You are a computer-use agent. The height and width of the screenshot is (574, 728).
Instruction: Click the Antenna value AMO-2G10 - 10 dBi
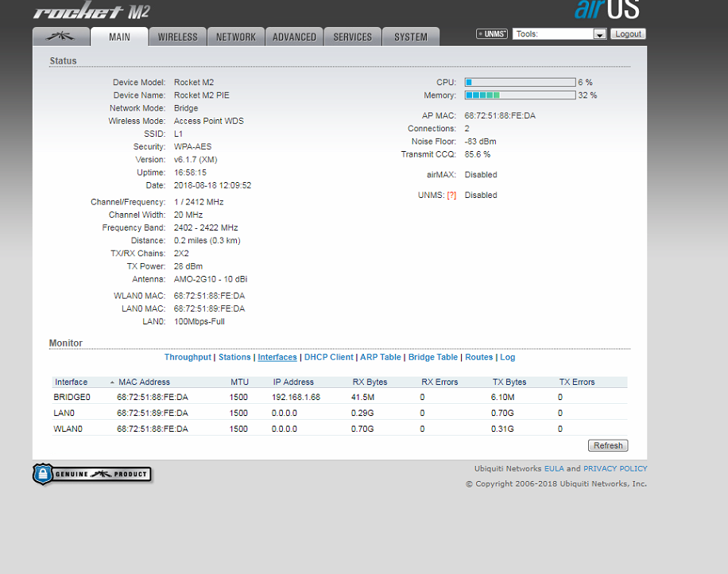[x=211, y=279]
